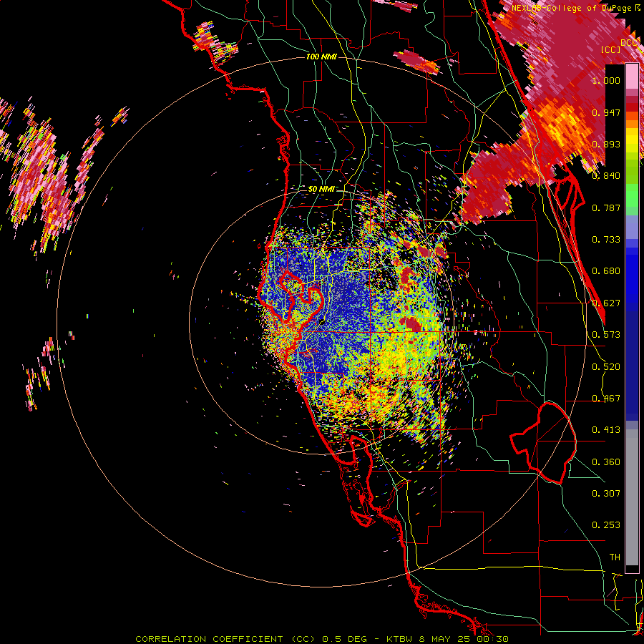This screenshot has height=644, width=644.
Task: Click the 0.733 scale label
Action: click(606, 240)
